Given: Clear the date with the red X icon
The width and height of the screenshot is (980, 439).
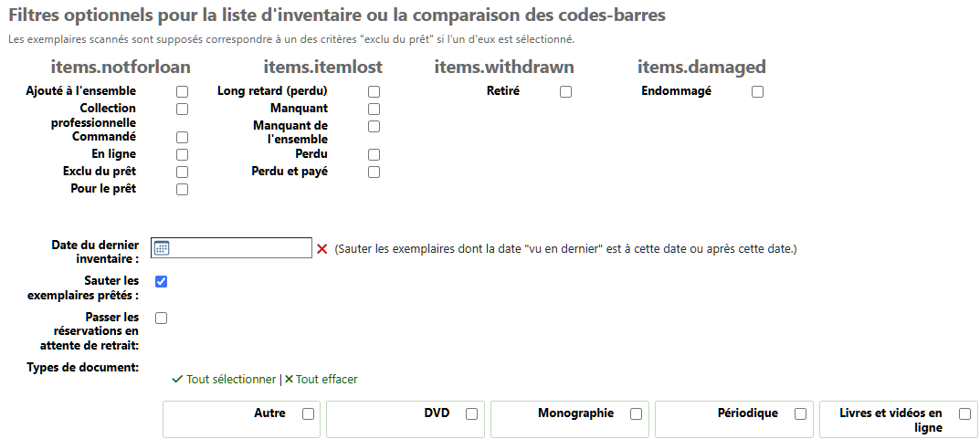Looking at the screenshot, I should (x=321, y=249).
